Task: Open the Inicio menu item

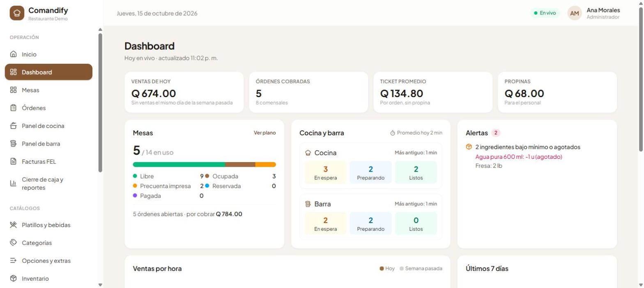Action: click(x=48, y=54)
